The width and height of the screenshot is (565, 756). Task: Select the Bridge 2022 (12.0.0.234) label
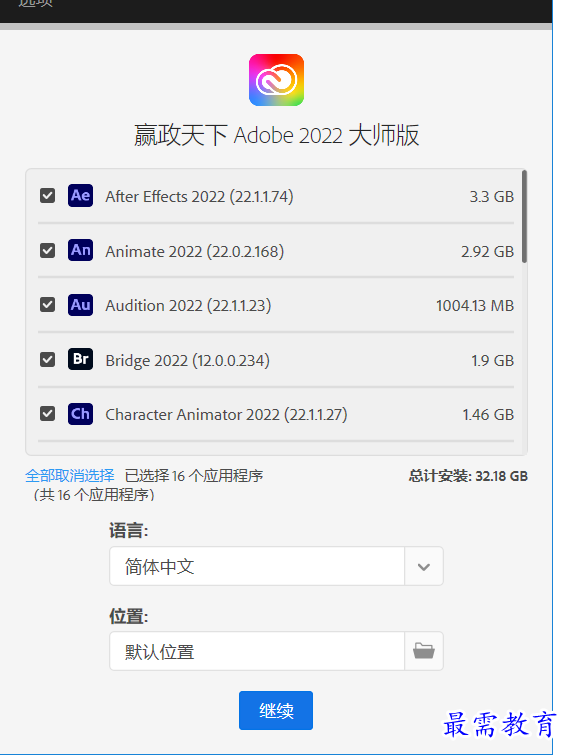pyautogui.click(x=188, y=361)
